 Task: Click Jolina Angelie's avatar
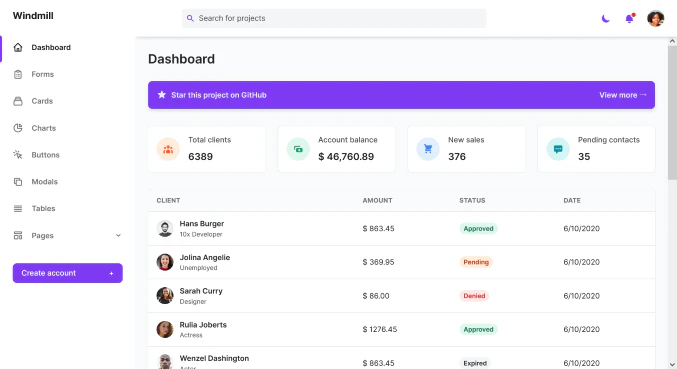165,262
